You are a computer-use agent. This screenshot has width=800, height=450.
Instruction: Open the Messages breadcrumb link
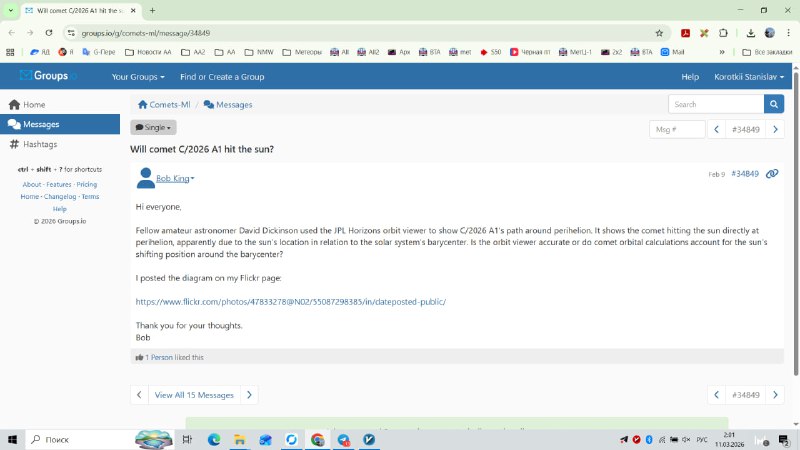(228, 105)
